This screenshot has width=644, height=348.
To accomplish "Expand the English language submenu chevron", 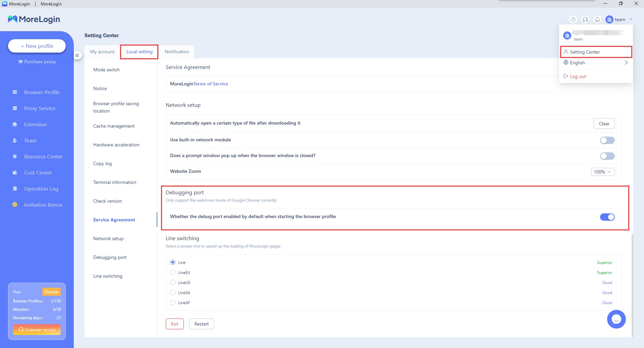I will click(626, 63).
